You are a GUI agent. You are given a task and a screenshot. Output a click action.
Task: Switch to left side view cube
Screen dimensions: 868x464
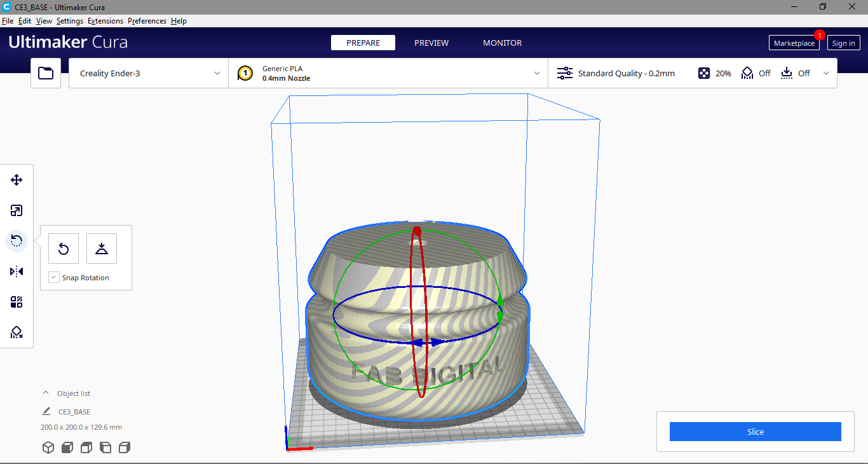pos(105,447)
